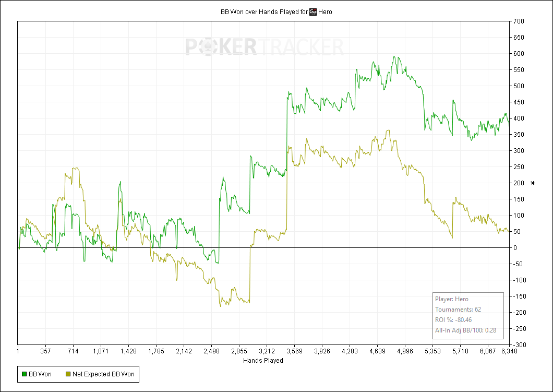Screen dimensions: 553x392
Task: Click the y-axis tick label 150
Action: coord(519,199)
